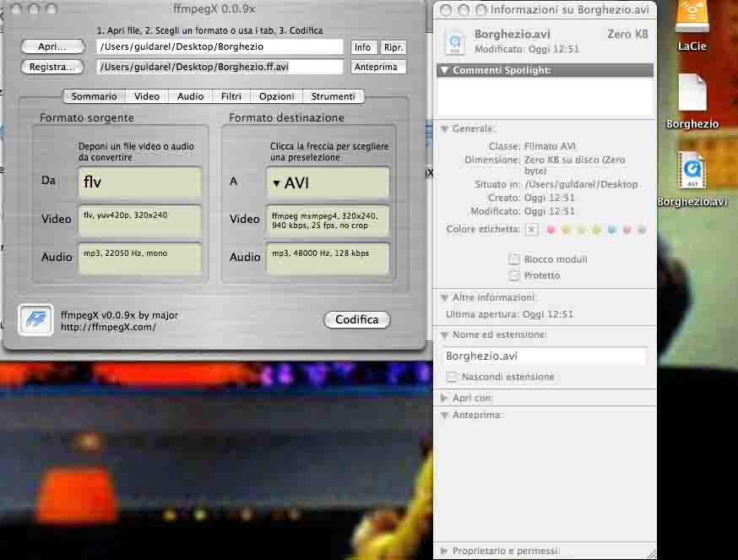Click the Borghezio.avi name field
738x560 pixels.
point(544,356)
